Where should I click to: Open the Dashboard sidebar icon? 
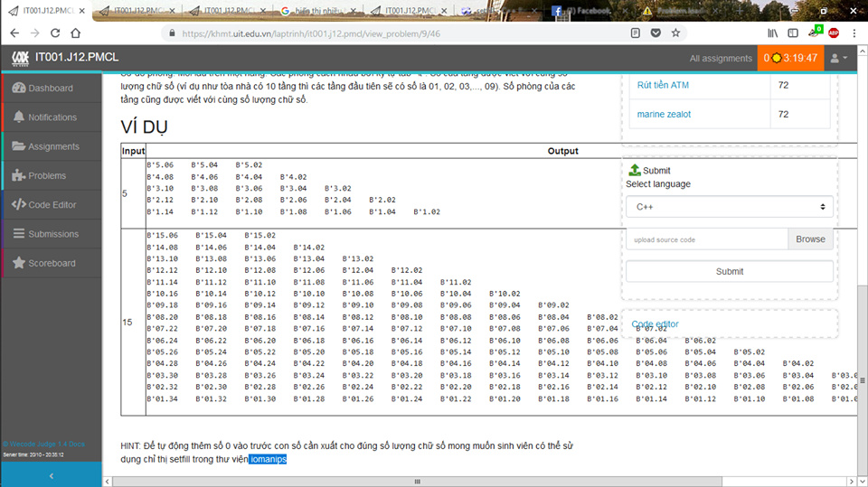pyautogui.click(x=19, y=89)
